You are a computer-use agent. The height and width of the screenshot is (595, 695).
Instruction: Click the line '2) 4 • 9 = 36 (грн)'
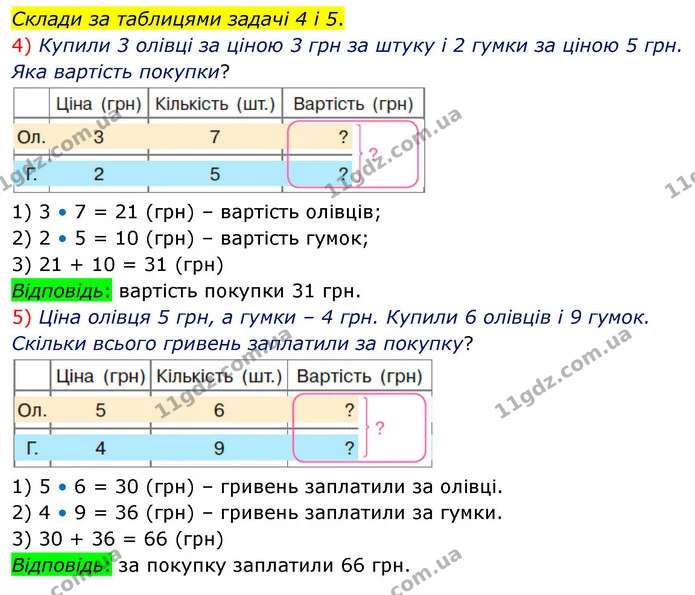[x=103, y=513]
